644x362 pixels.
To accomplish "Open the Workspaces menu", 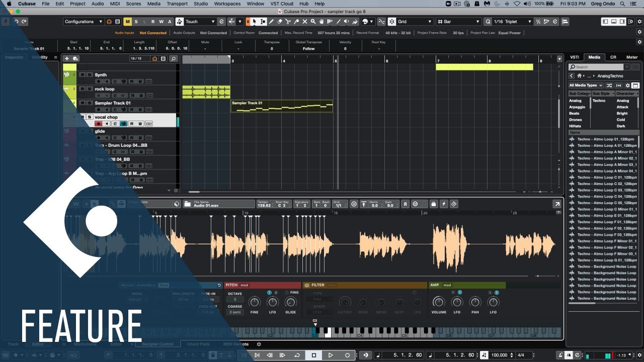I will (227, 4).
